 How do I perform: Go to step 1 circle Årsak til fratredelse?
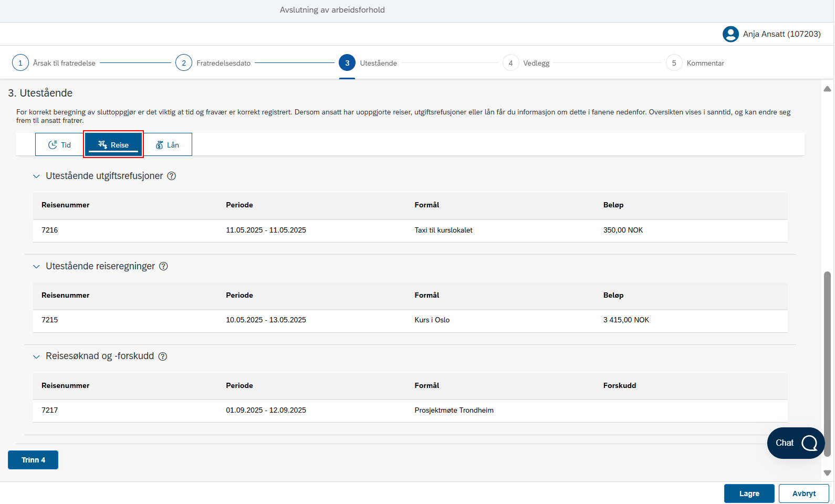(x=20, y=63)
